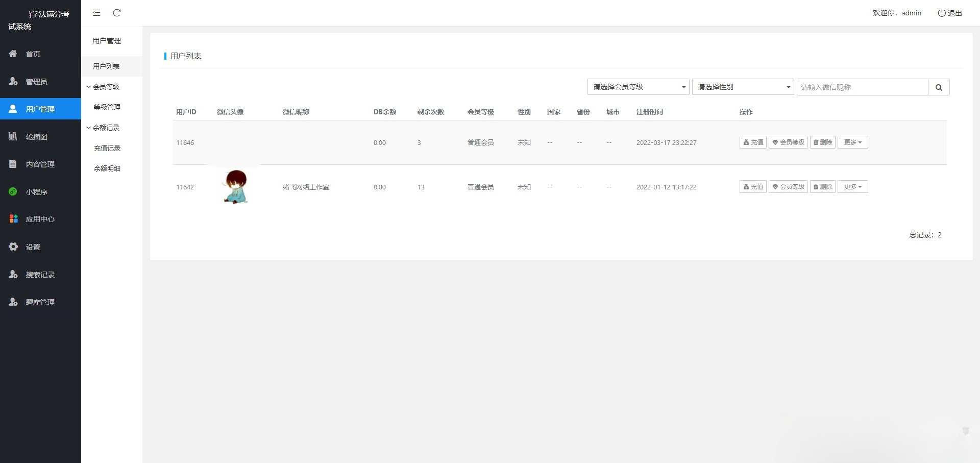Switch to 等级管理 menu item
980x463 pixels.
[107, 107]
